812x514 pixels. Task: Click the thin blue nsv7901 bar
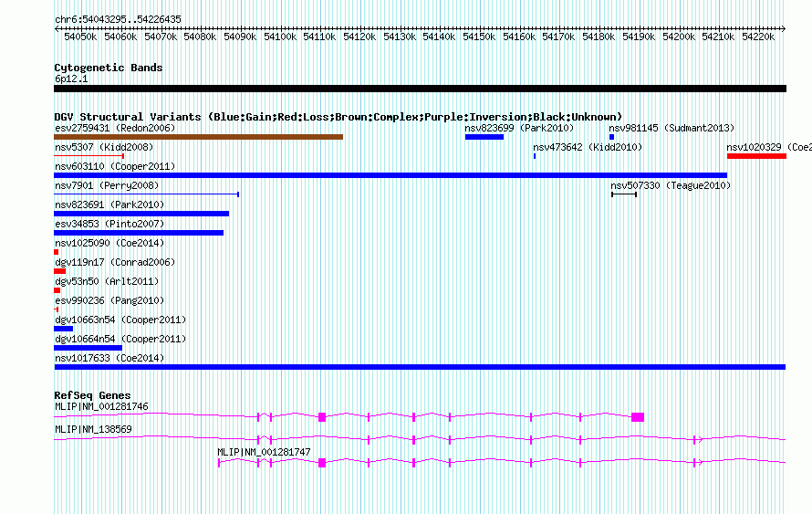(147, 194)
